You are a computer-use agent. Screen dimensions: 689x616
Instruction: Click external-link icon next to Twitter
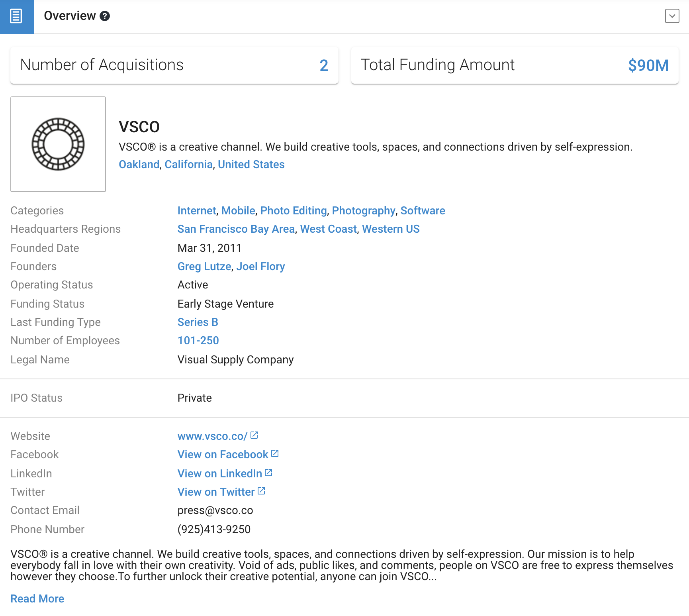[261, 491]
